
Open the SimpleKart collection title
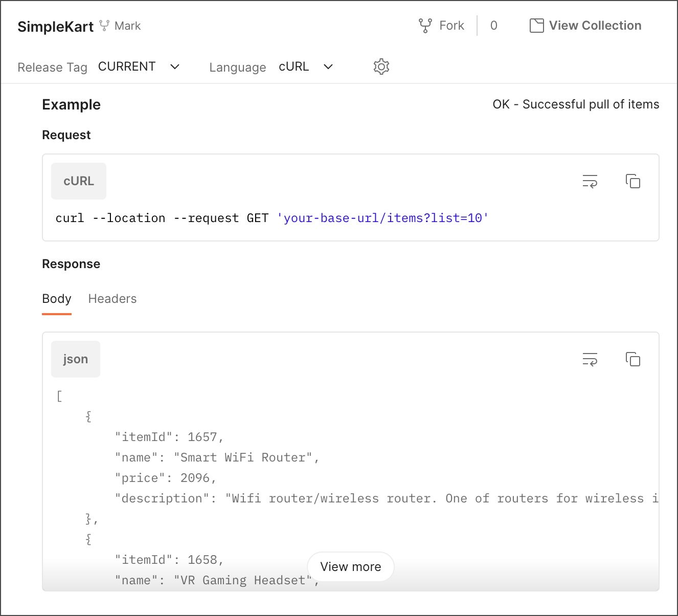pos(55,27)
